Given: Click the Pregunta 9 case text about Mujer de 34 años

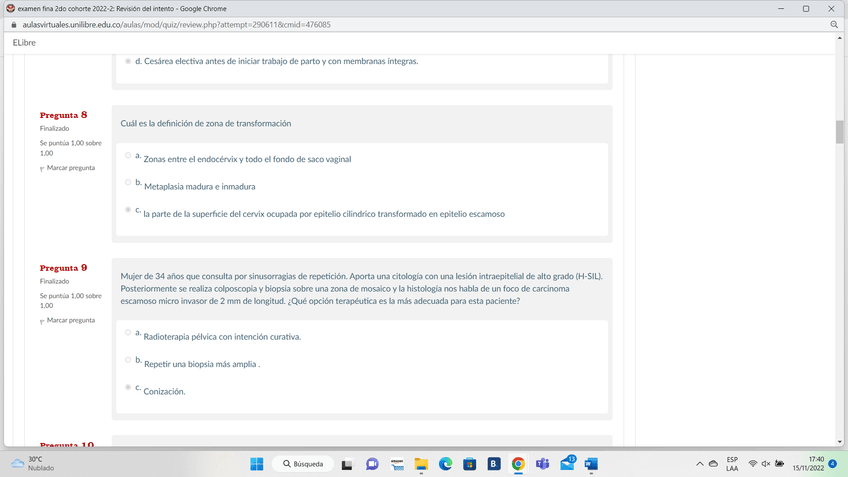Looking at the screenshot, I should click(361, 289).
